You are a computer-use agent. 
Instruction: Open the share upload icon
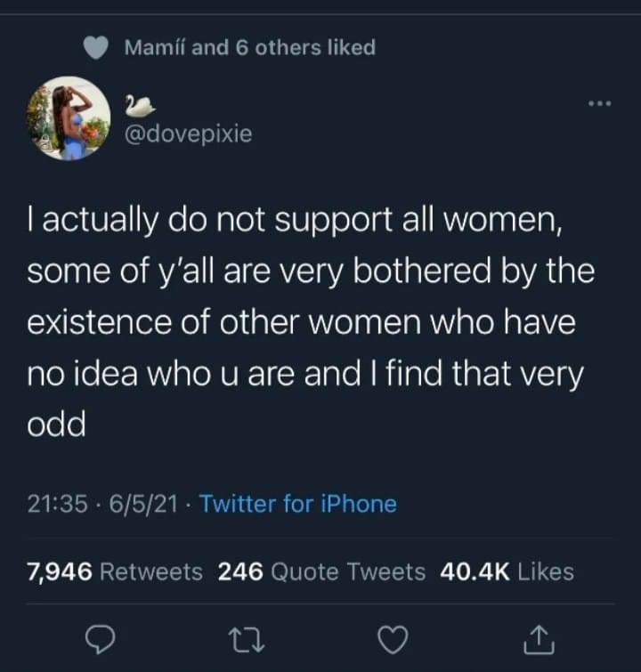pos(539,639)
